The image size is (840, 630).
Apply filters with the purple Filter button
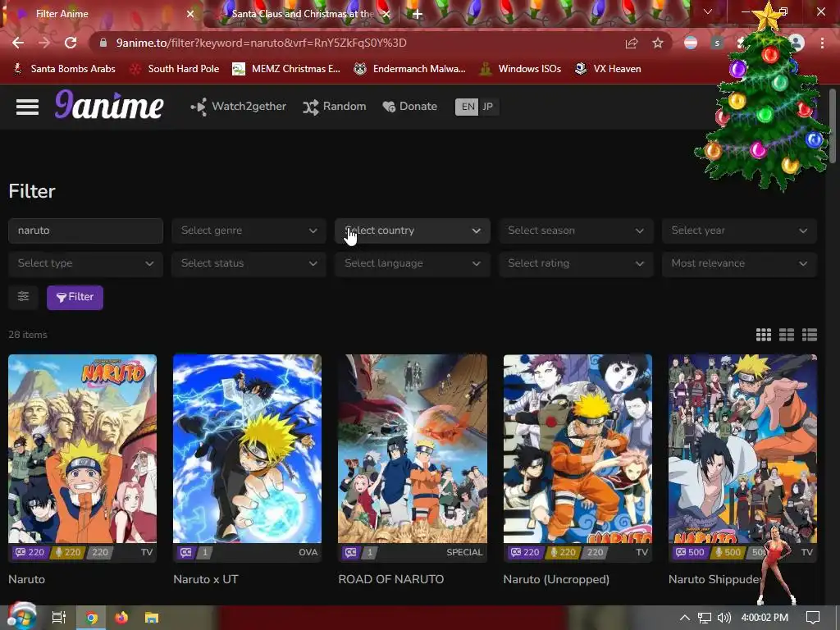pyautogui.click(x=75, y=297)
